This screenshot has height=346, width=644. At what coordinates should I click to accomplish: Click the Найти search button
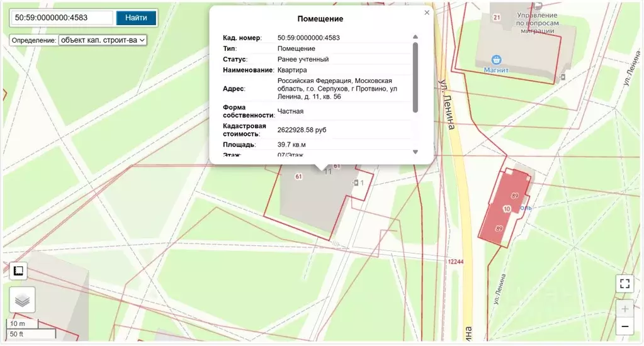(x=136, y=18)
